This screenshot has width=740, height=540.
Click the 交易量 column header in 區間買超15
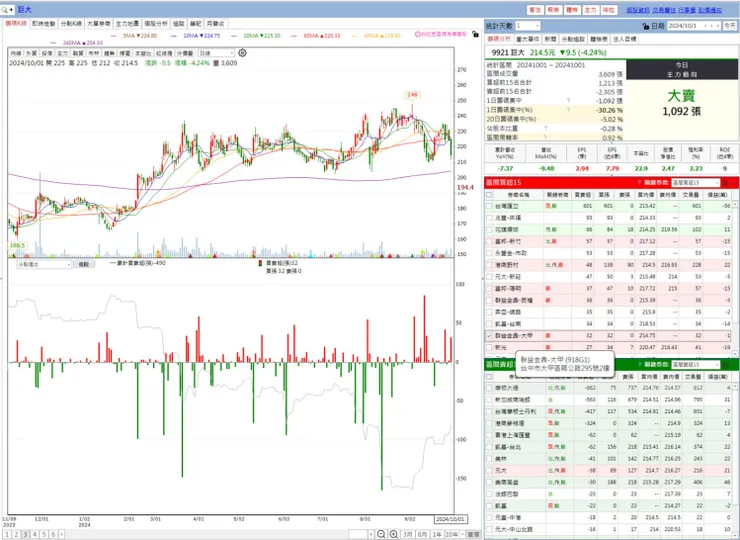(x=691, y=194)
